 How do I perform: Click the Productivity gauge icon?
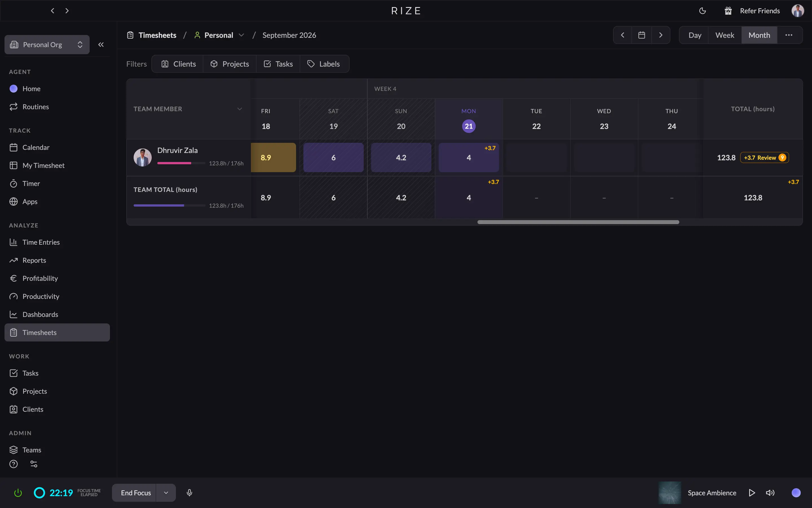point(14,297)
